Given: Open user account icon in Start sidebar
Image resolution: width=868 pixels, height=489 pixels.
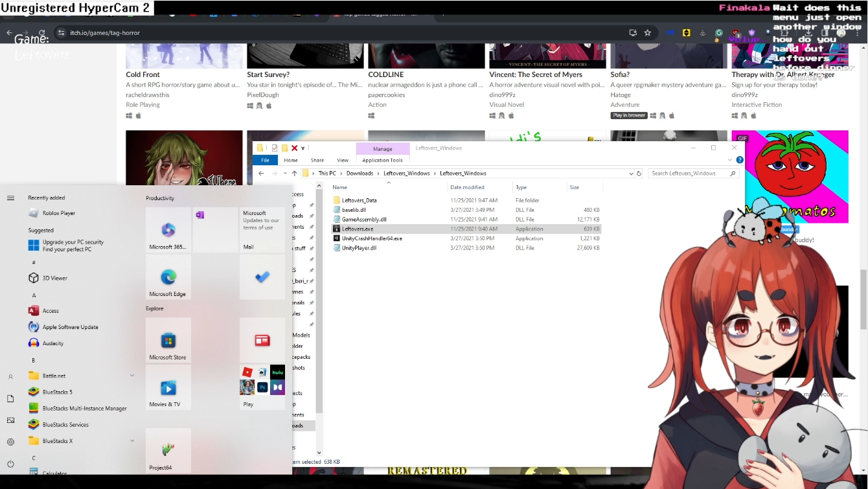Looking at the screenshot, I should point(10,376).
